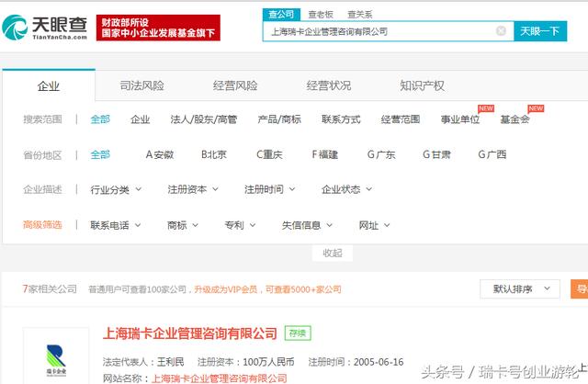Switch to the 司法风险 tab
Screen dimensions: 588x384
(x=141, y=85)
